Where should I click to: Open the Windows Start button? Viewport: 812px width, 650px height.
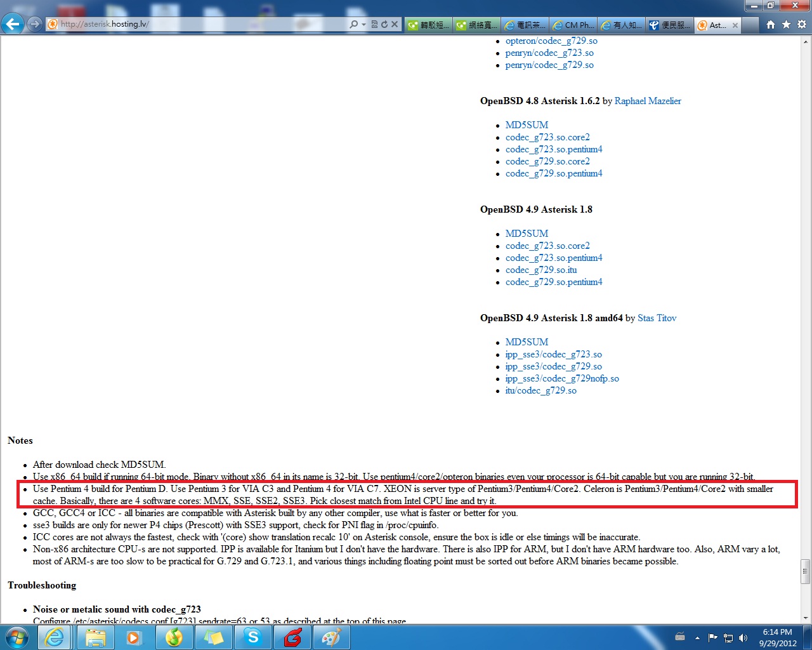(x=17, y=637)
